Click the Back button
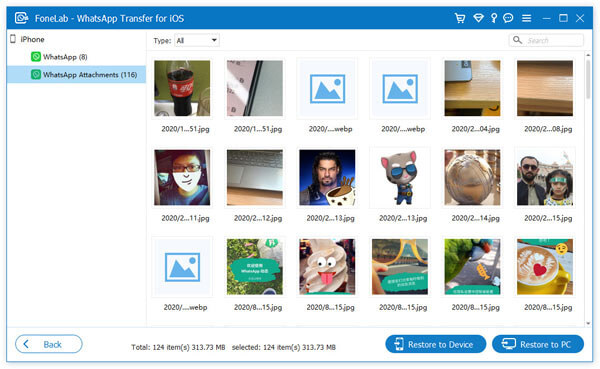The width and height of the screenshot is (600, 369). tap(49, 344)
